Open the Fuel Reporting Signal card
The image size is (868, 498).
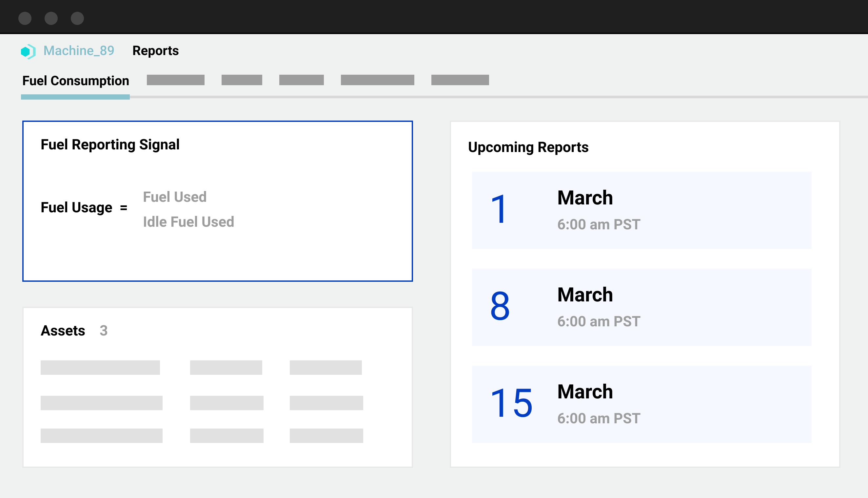pos(218,201)
